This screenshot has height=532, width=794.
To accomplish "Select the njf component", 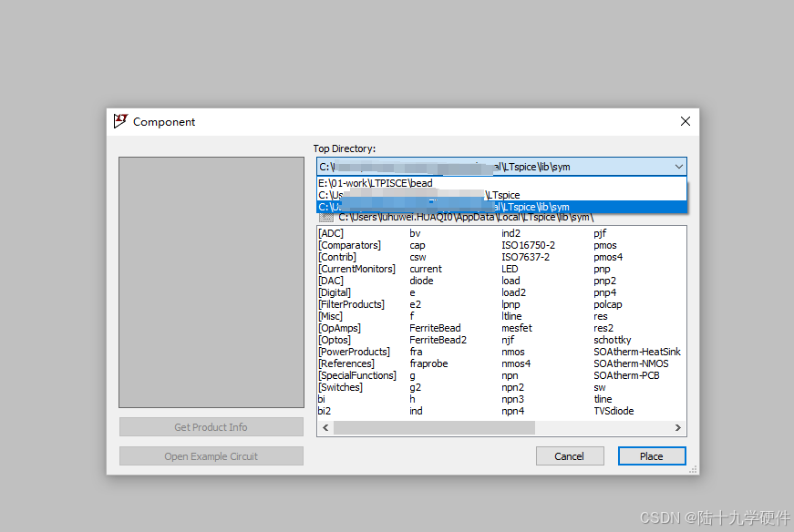I will (x=508, y=340).
